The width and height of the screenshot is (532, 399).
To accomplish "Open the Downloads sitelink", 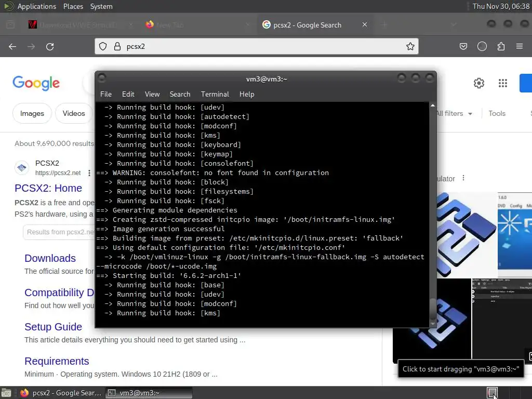I will (x=50, y=259).
